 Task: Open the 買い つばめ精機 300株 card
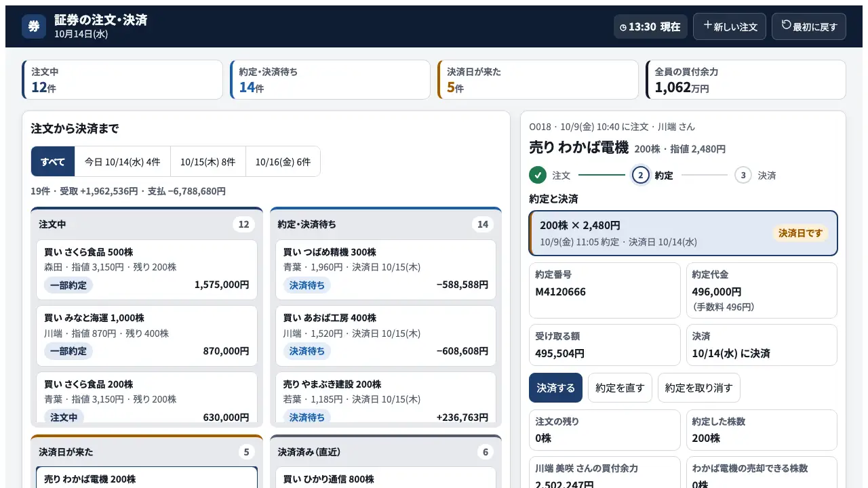[x=386, y=270]
